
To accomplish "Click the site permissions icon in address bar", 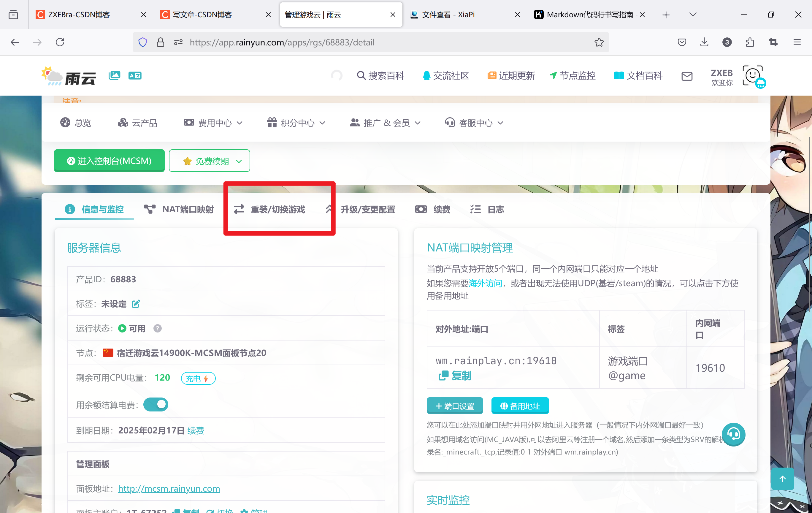I will (x=178, y=42).
